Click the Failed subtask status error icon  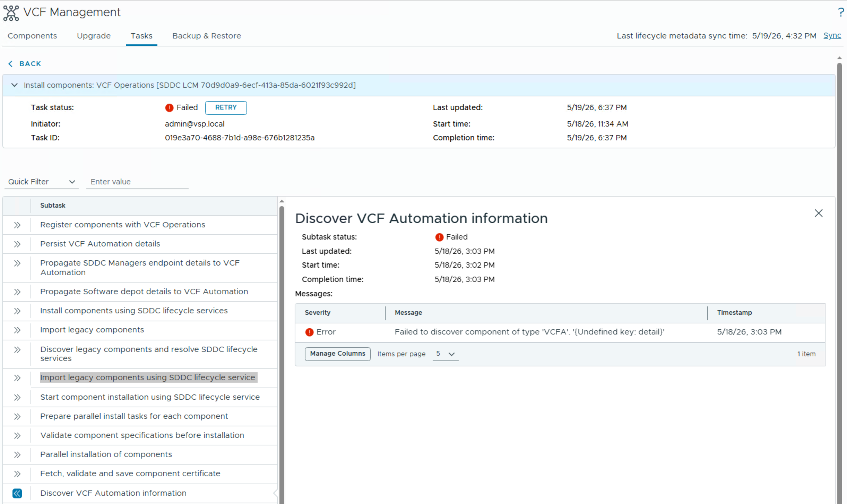439,237
